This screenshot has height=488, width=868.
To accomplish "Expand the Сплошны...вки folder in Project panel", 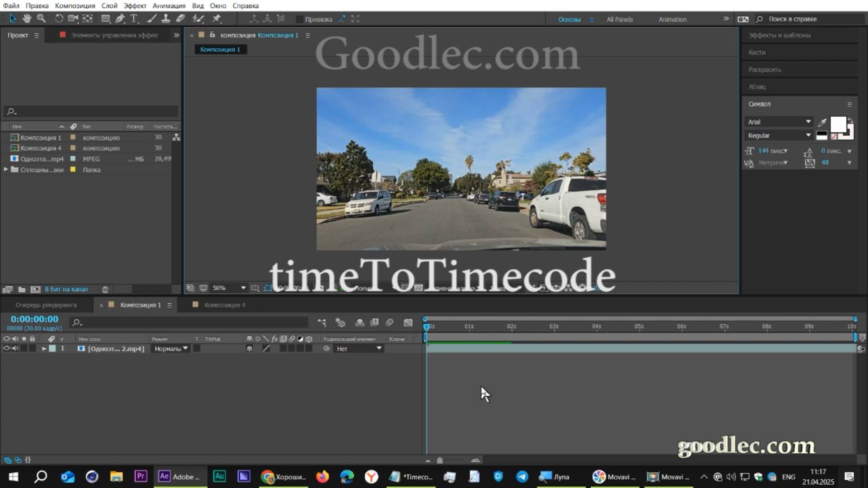I will pos(5,170).
